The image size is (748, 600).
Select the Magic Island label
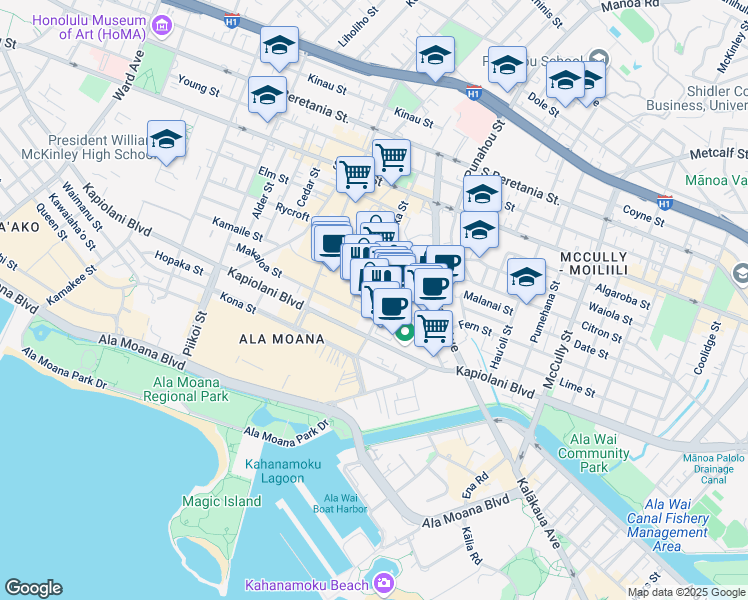click(x=222, y=501)
